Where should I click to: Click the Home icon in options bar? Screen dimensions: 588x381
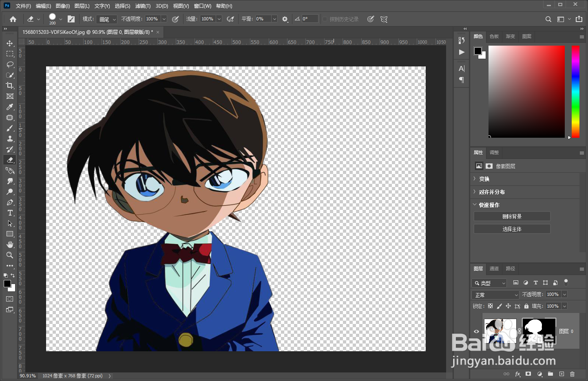coord(13,19)
